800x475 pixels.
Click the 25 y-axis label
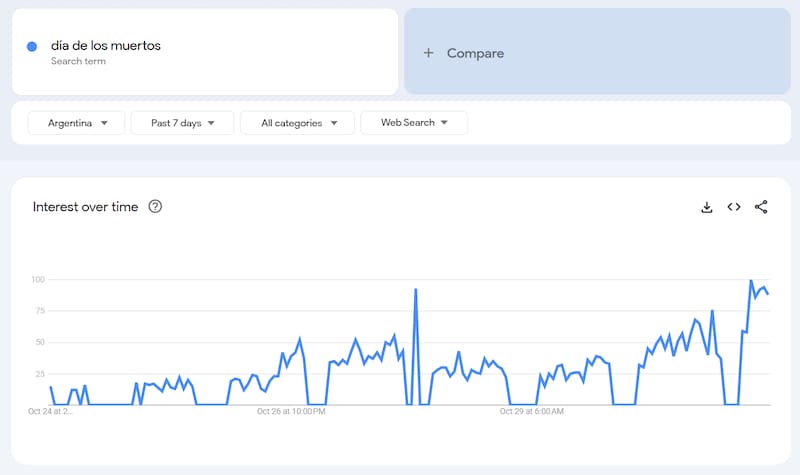[x=40, y=374]
